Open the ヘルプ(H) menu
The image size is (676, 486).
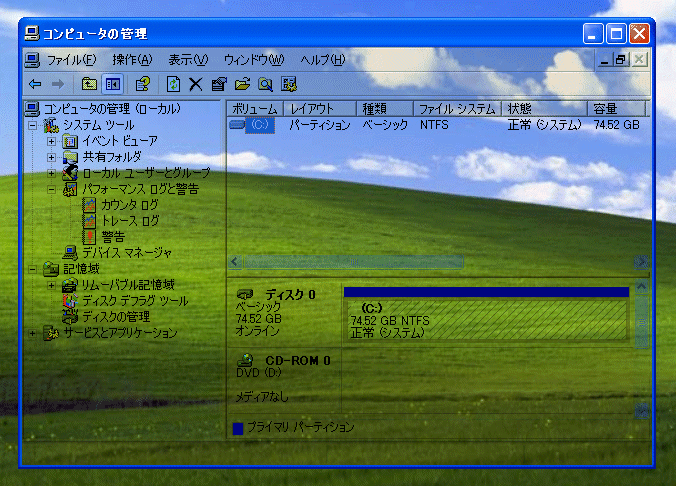(x=323, y=60)
